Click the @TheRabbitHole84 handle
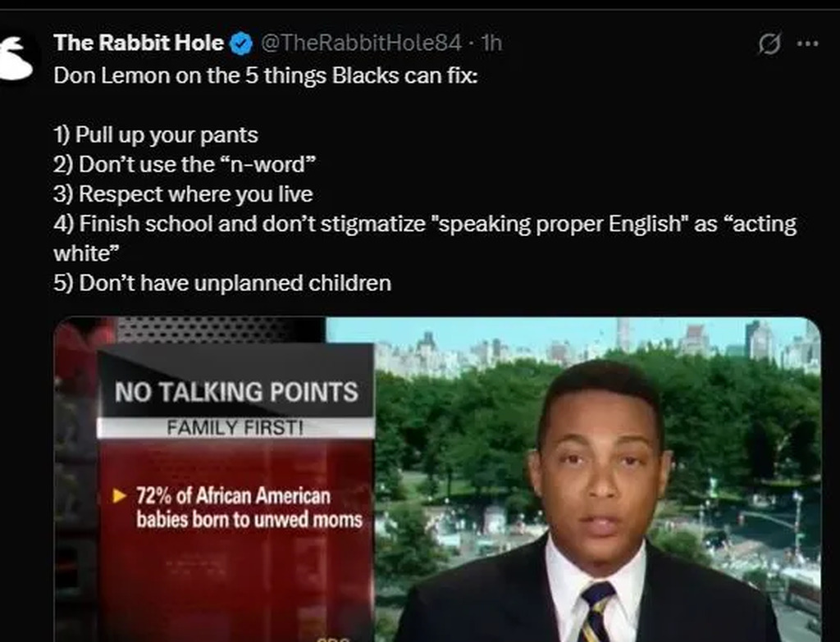The width and height of the screenshot is (840, 642). (361, 43)
